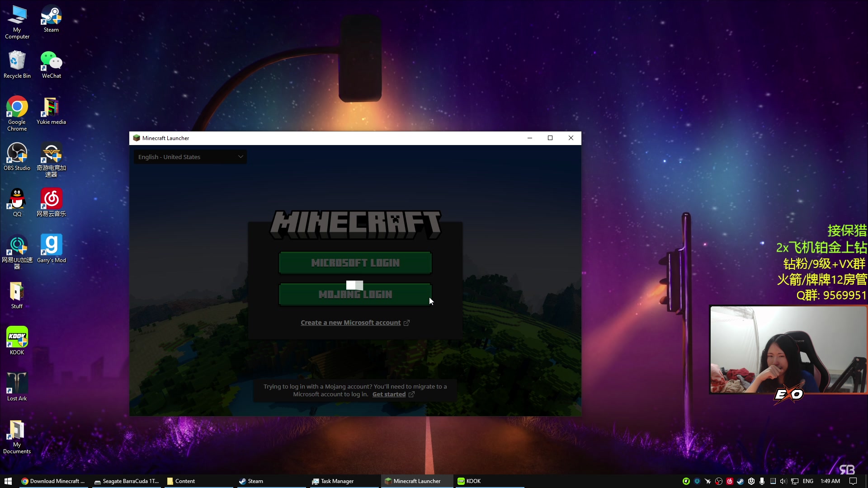Click the volume speaker tray icon
The height and width of the screenshot is (488, 868).
[x=783, y=481]
